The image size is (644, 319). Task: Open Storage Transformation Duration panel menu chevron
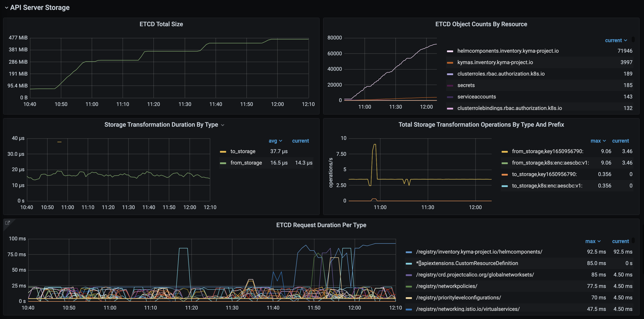click(x=223, y=125)
